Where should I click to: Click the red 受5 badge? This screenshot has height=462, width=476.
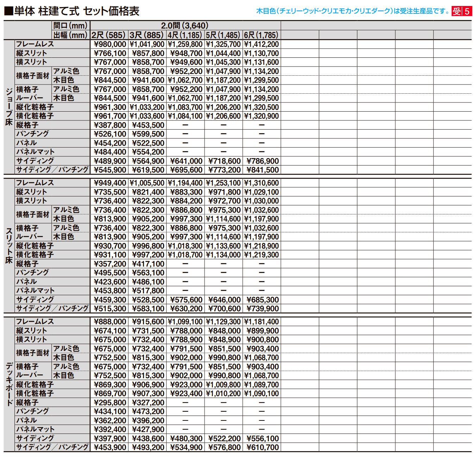[x=462, y=11]
